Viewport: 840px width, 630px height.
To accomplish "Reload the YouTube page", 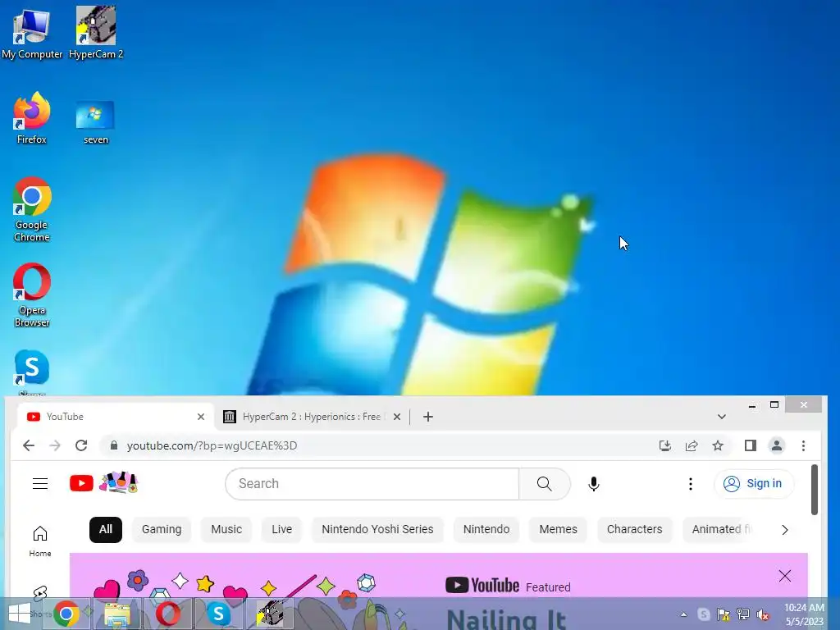I will coord(81,445).
